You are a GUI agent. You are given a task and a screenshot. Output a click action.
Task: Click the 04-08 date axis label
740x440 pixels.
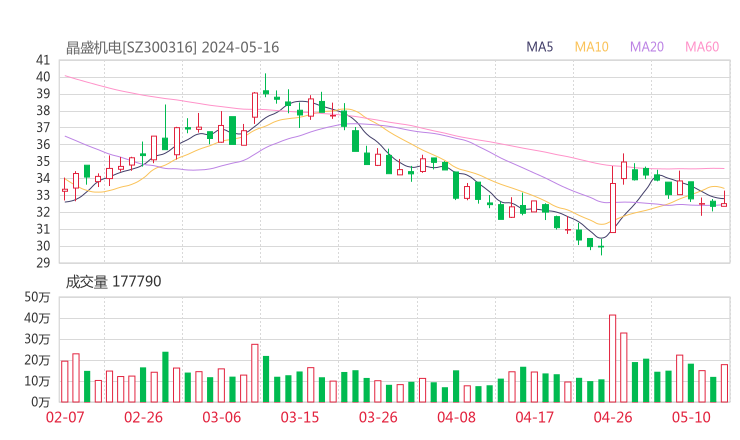tap(456, 417)
